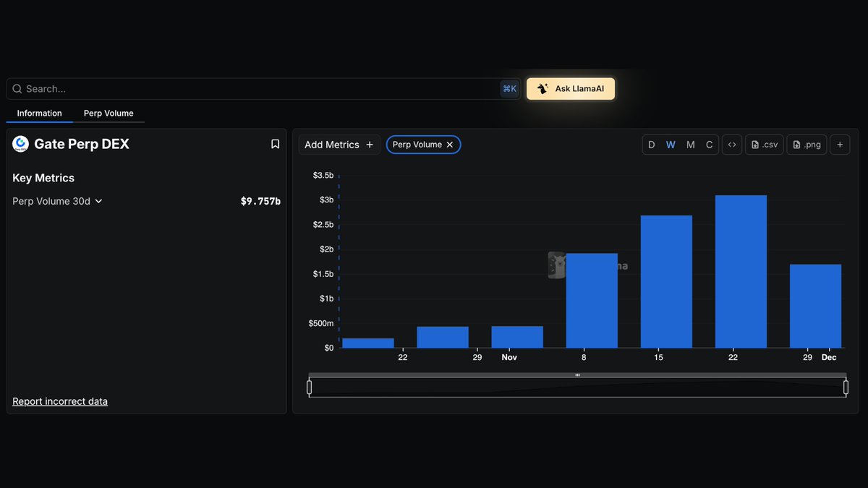
Task: Click the Nov x-axis label
Action: [x=509, y=357]
